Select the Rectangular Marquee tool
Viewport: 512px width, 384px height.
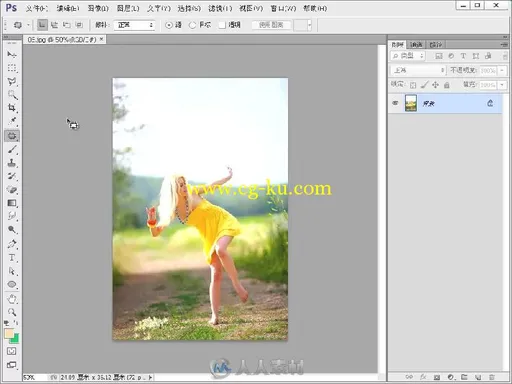[x=12, y=68]
